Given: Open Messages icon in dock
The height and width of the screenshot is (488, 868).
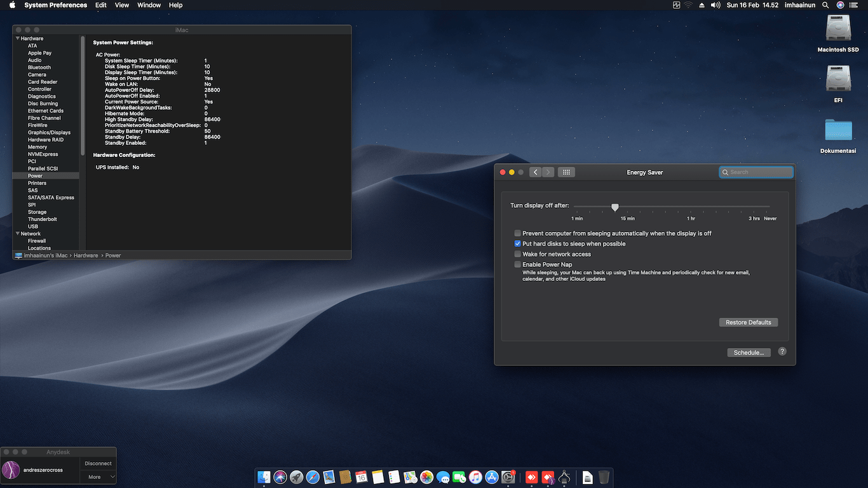Looking at the screenshot, I should 443,477.
